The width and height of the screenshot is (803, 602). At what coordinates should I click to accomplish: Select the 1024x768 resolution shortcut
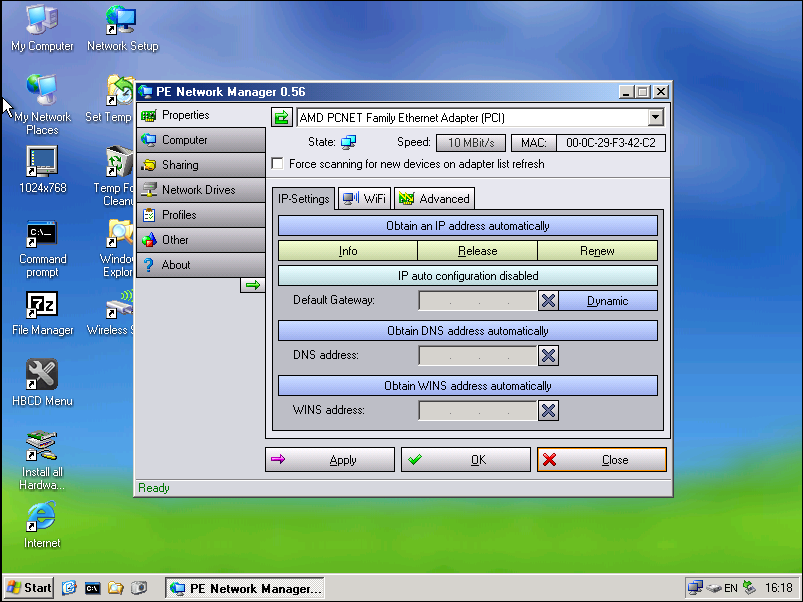click(42, 170)
